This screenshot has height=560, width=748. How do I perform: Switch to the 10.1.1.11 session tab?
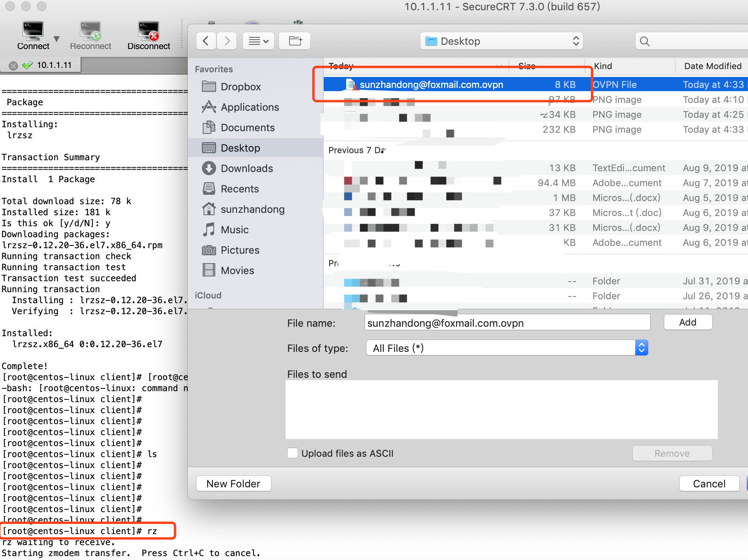click(54, 65)
